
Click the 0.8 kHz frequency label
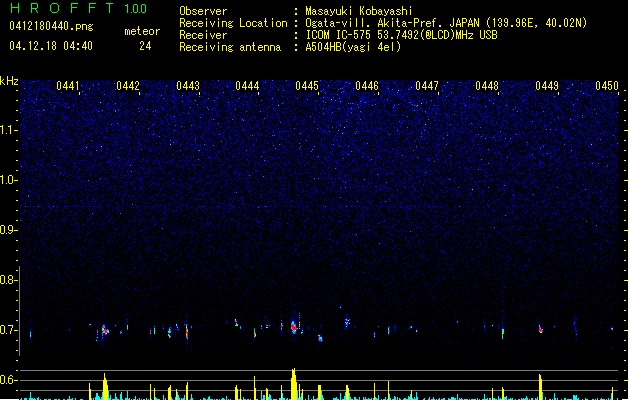(x=8, y=280)
